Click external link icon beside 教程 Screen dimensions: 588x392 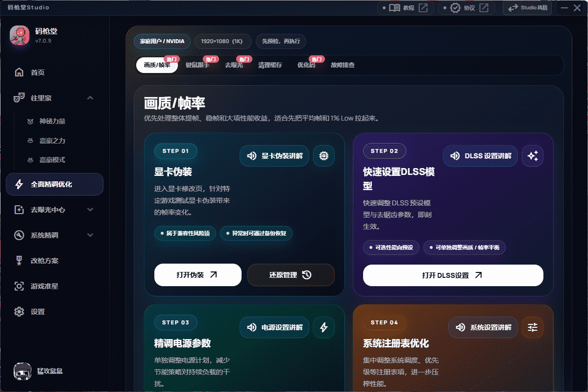point(423,8)
